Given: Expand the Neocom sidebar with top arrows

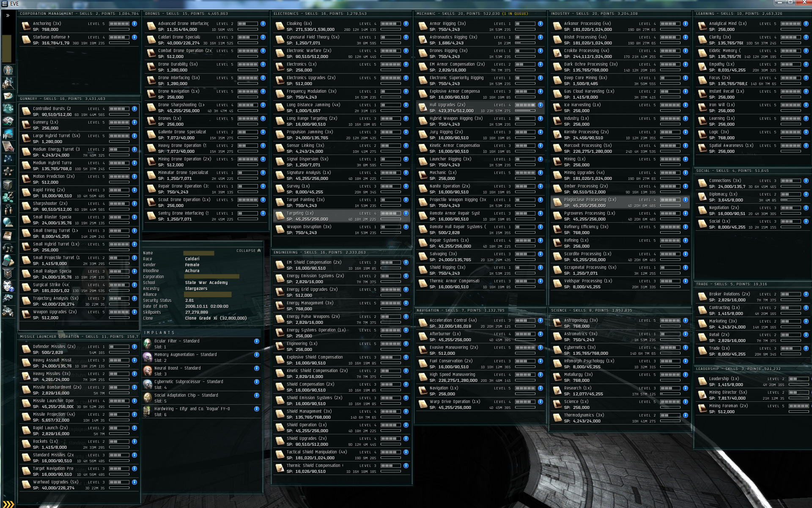Looking at the screenshot, I should click(8, 15).
